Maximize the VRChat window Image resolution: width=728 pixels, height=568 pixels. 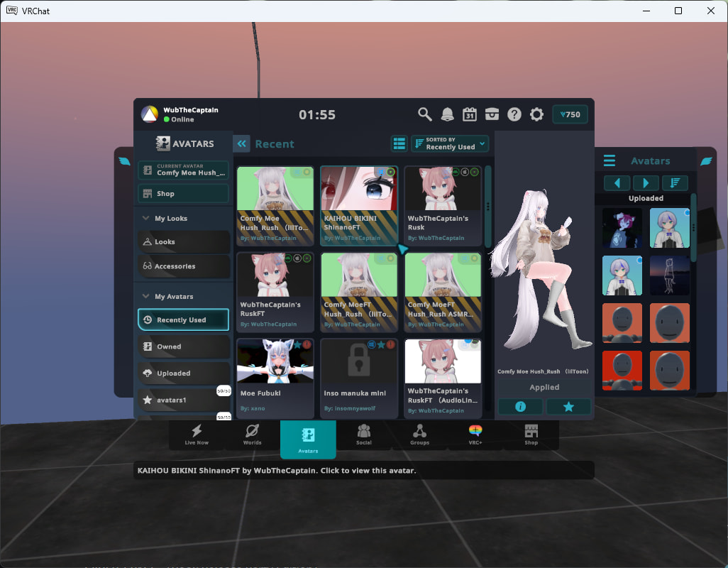(x=678, y=11)
